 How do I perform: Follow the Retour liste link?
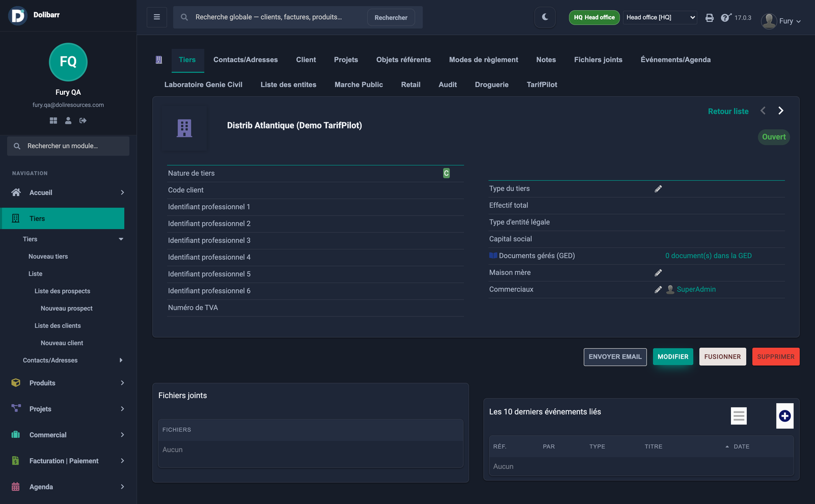coord(728,112)
